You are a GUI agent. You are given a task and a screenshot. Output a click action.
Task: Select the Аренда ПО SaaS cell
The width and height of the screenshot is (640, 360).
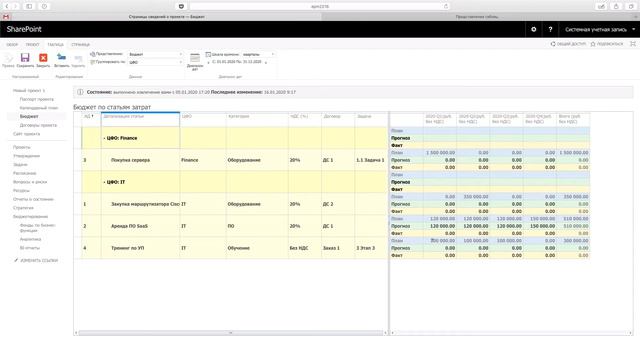tap(140, 226)
